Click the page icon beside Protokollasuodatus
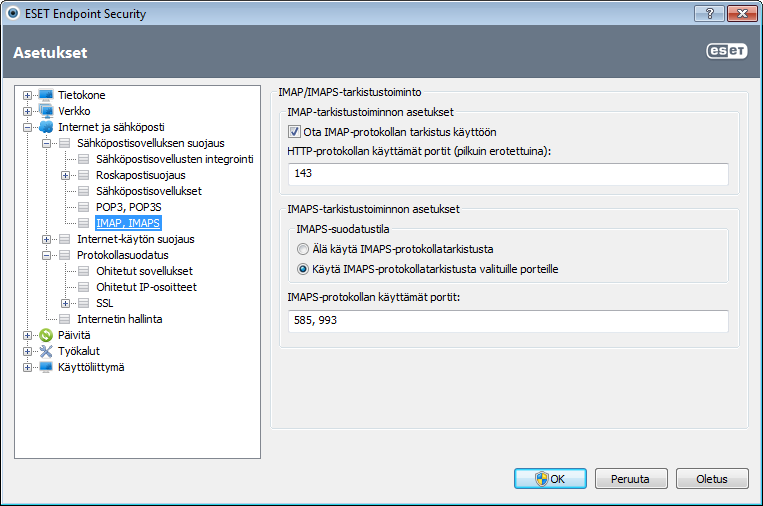The height and width of the screenshot is (506, 763). tap(65, 255)
